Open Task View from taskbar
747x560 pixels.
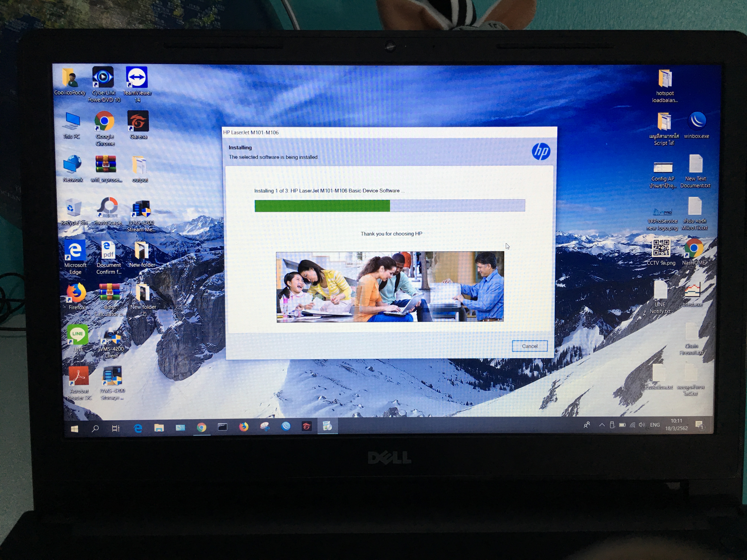115,428
